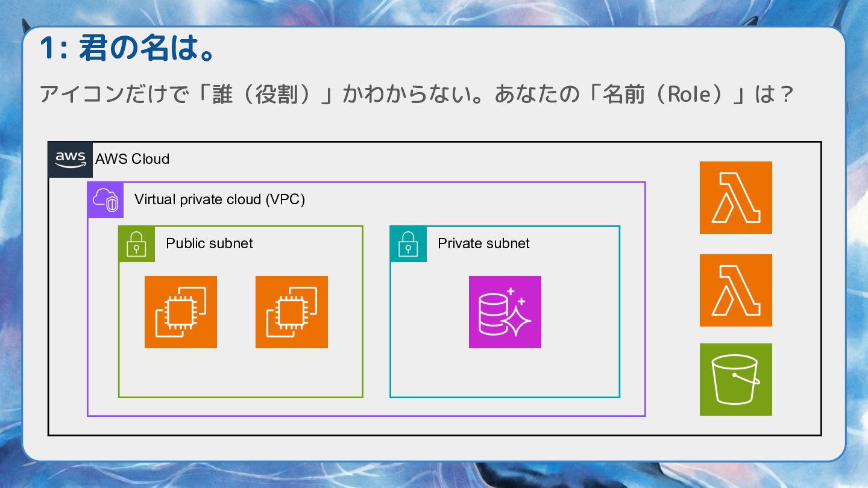
Task: Select the left EC2 instance icon
Action: (181, 312)
